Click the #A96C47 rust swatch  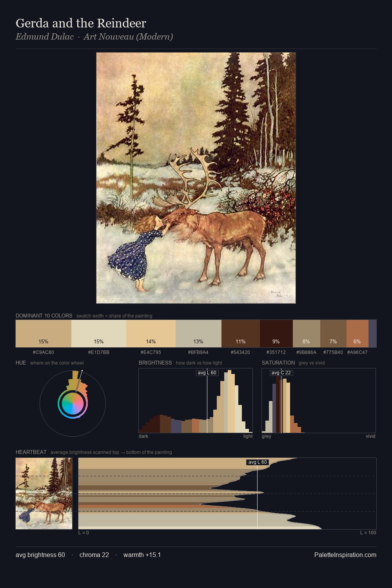click(358, 334)
